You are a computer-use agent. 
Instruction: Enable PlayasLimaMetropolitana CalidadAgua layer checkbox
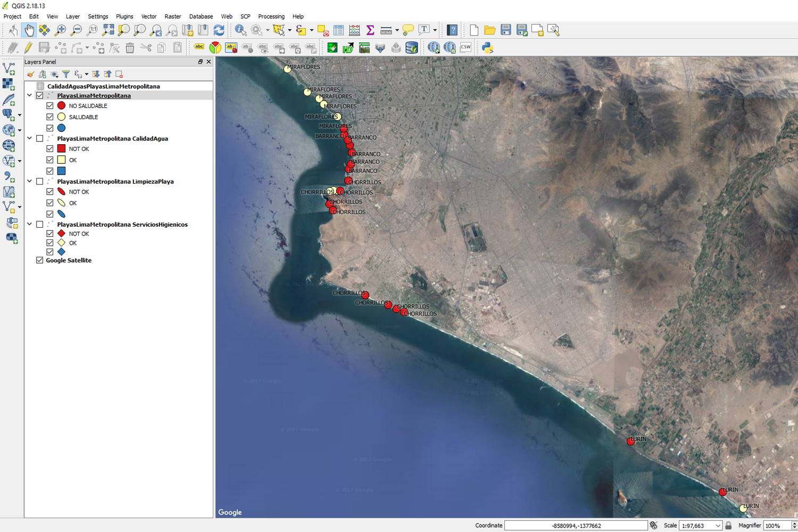click(39, 138)
